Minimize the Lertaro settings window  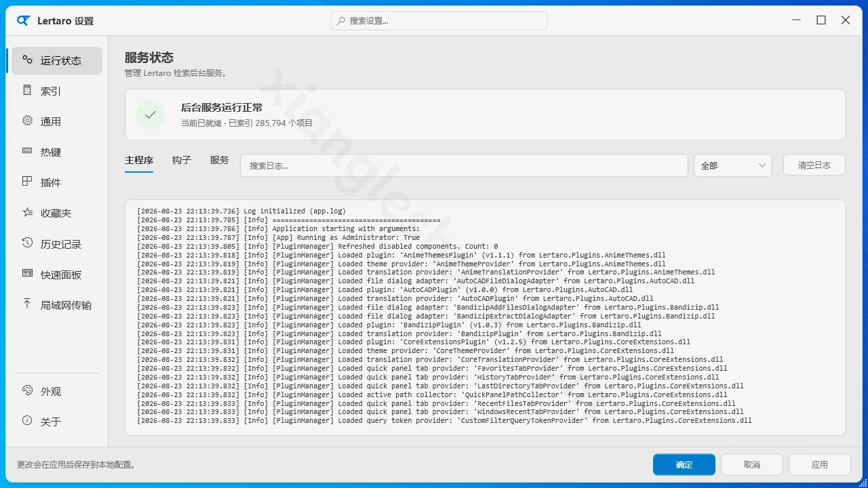click(x=797, y=20)
